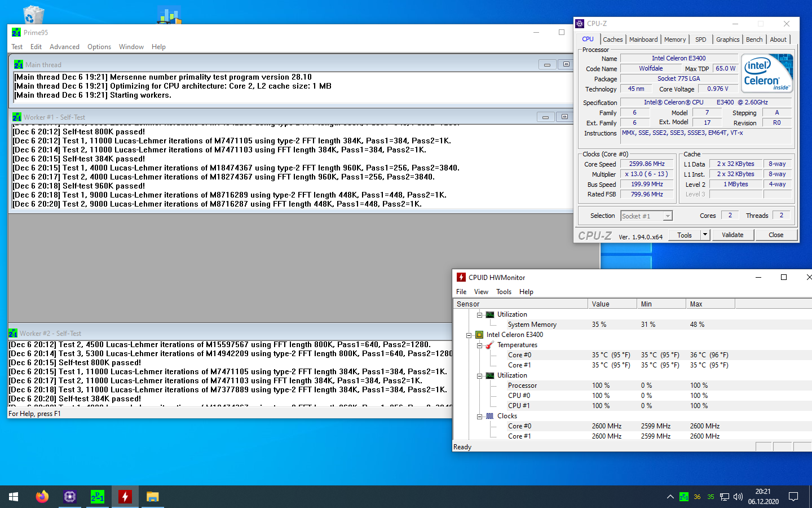Click the Utilization graph icon above the Processor row
The image size is (812, 508).
[x=489, y=375]
